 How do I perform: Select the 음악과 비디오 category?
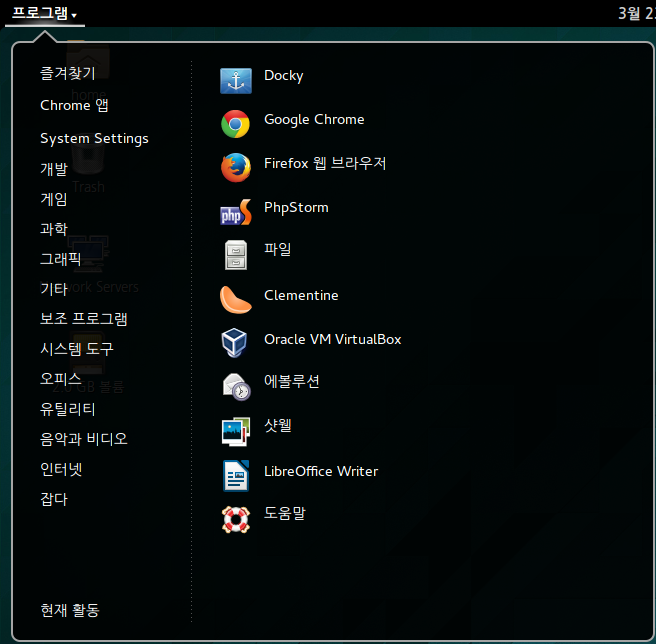tap(84, 439)
